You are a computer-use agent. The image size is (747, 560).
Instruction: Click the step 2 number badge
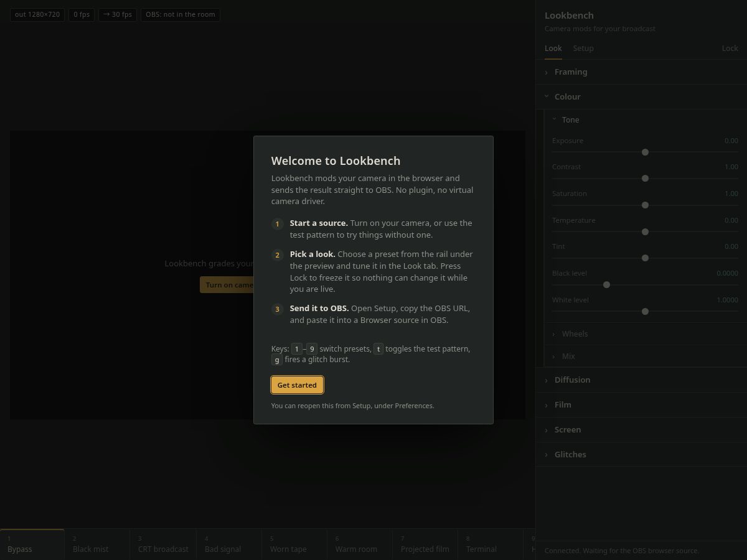coord(278,255)
